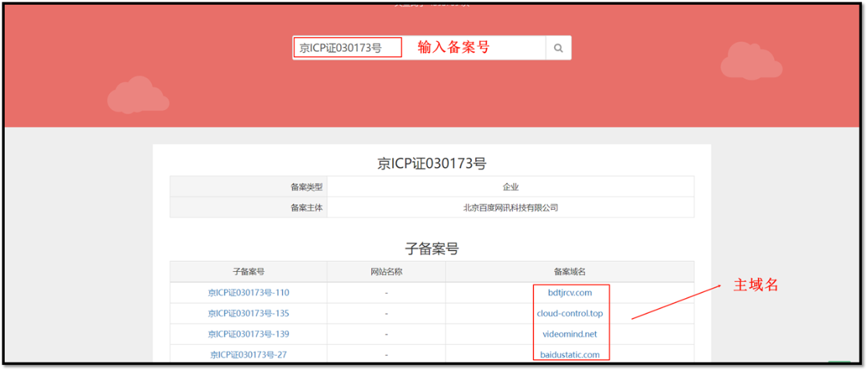
Task: Open the bdtjrcv.com domain link
Action: (570, 293)
